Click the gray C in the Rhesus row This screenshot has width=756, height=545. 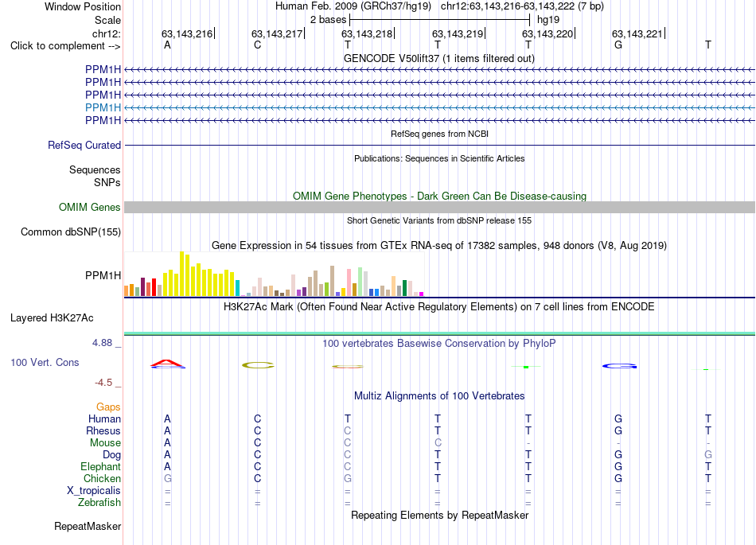pyautogui.click(x=348, y=430)
